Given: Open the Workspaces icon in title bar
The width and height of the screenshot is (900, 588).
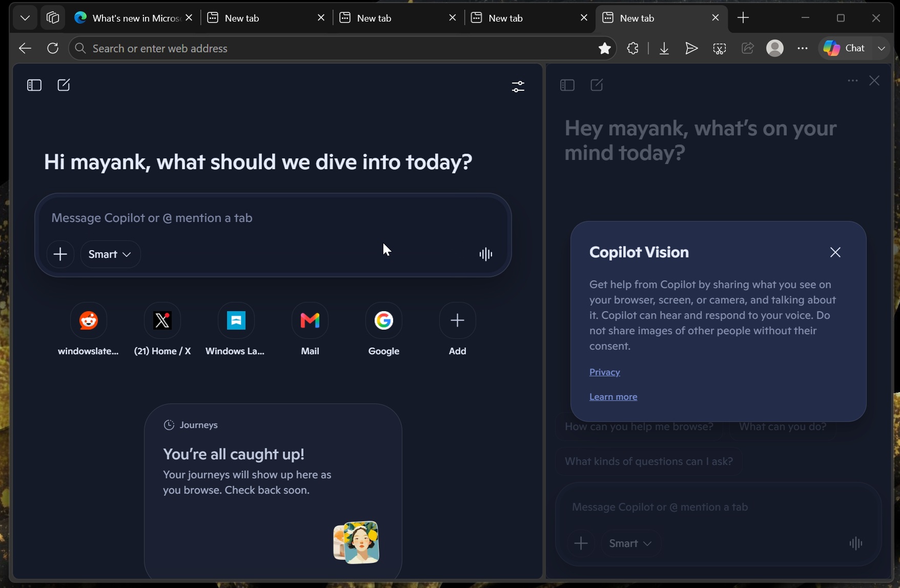Looking at the screenshot, I should (53, 18).
